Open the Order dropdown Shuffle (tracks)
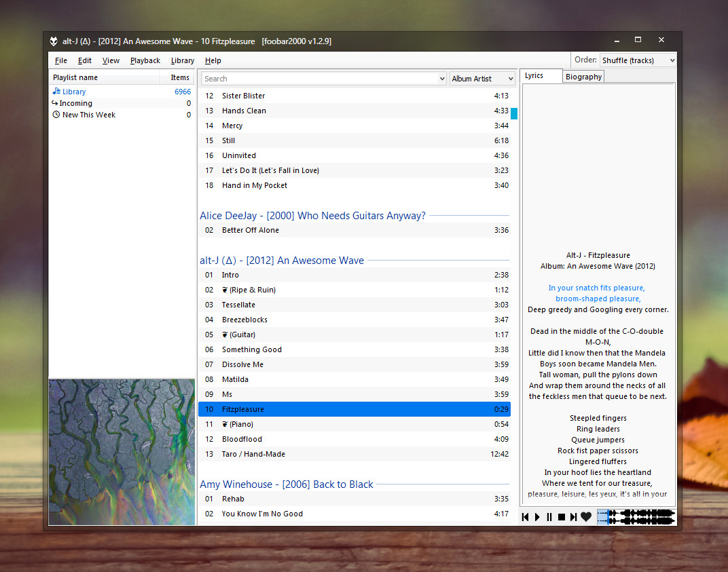This screenshot has width=728, height=572. tap(638, 60)
